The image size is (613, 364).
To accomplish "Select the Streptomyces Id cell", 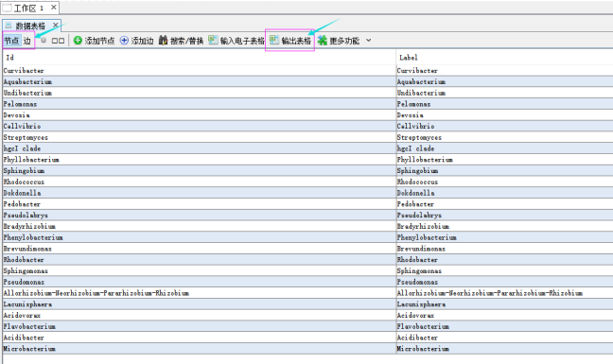I will (x=200, y=137).
